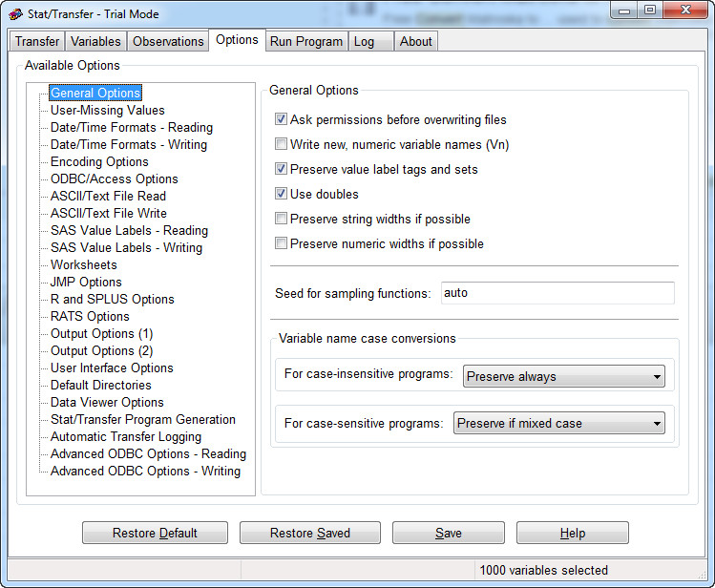Open the case-sensitive programs dropdown

pyautogui.click(x=559, y=423)
